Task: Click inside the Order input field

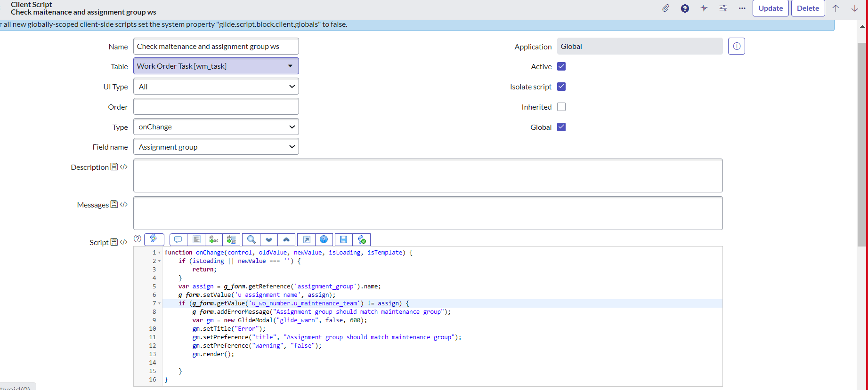Action: (x=216, y=107)
